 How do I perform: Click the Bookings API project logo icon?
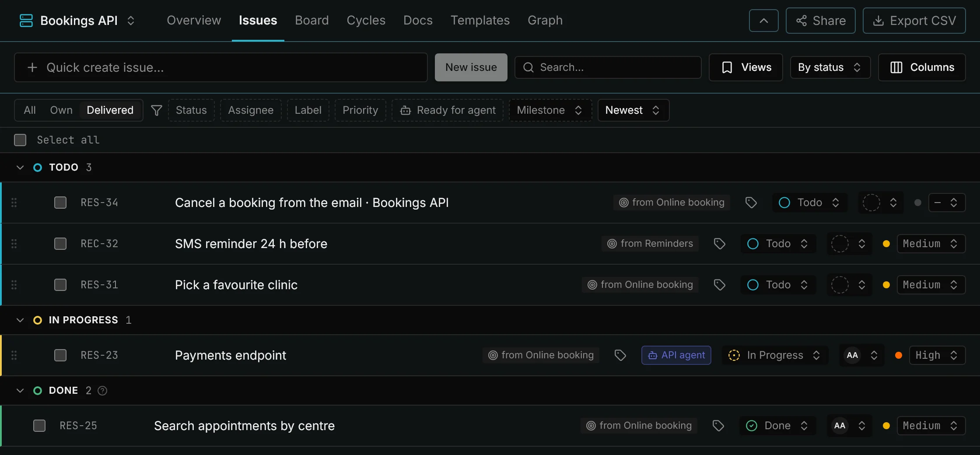click(26, 21)
